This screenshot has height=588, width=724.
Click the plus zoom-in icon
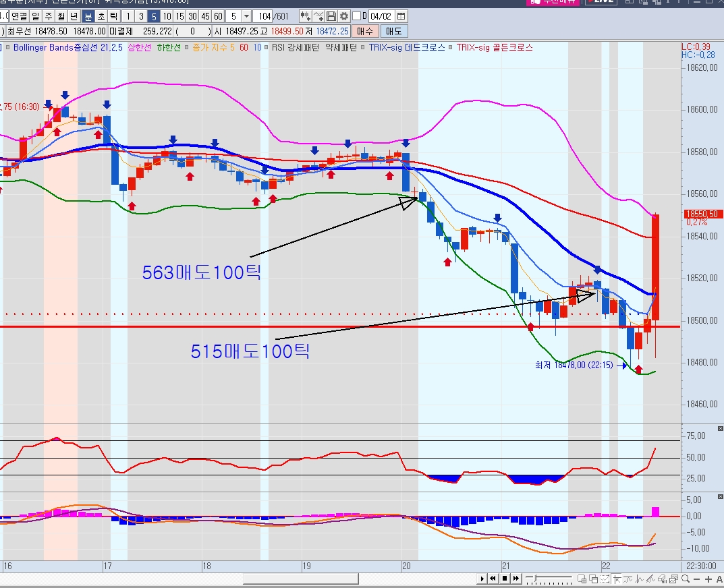click(708, 579)
